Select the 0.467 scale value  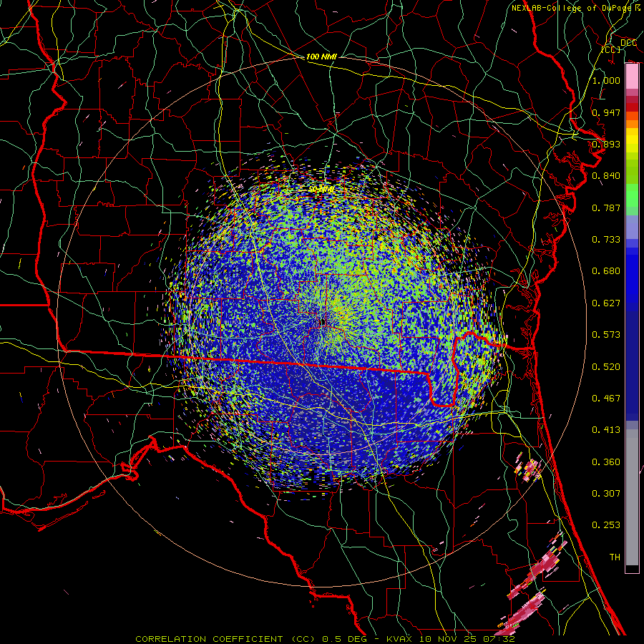point(606,399)
